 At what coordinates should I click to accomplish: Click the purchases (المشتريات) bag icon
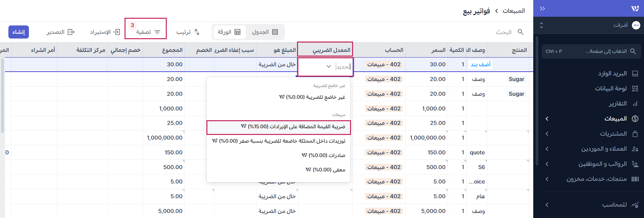pyautogui.click(x=635, y=134)
